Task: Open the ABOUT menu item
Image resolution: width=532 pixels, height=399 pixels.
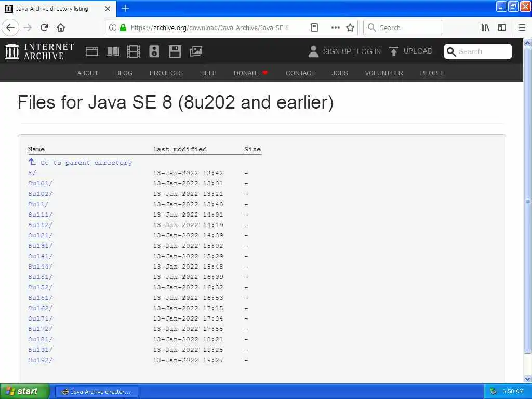Action: coord(88,73)
